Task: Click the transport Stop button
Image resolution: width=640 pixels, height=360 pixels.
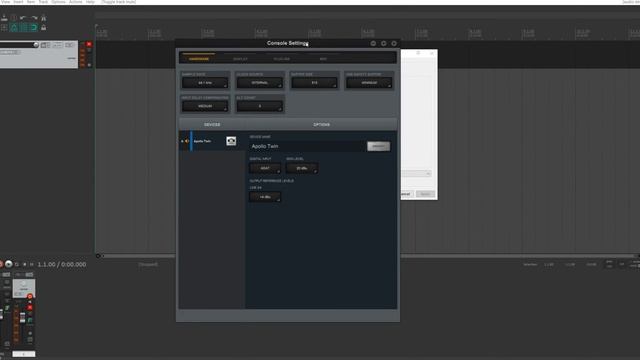Action: tap(24, 264)
